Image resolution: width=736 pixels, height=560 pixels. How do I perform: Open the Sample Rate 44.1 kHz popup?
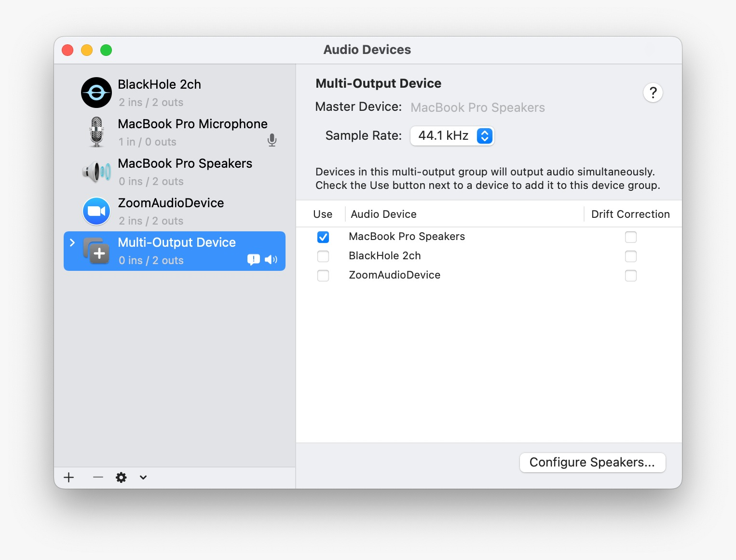coord(452,136)
